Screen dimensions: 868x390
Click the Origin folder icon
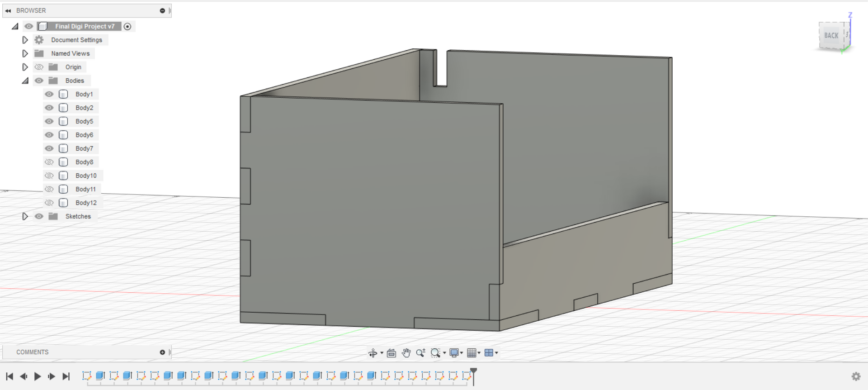point(53,67)
